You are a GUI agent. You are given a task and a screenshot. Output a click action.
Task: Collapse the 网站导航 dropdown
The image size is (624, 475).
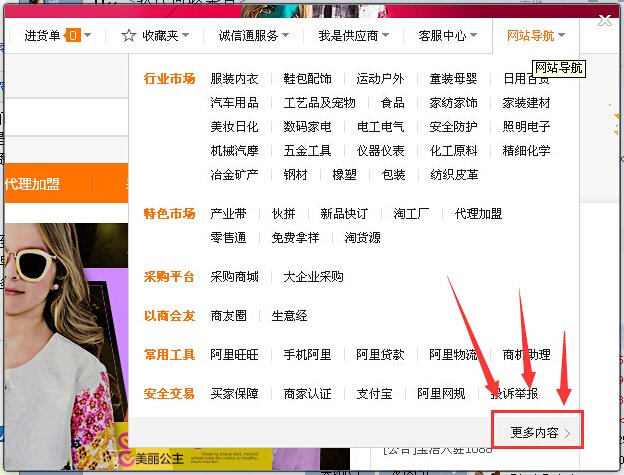pyautogui.click(x=536, y=35)
